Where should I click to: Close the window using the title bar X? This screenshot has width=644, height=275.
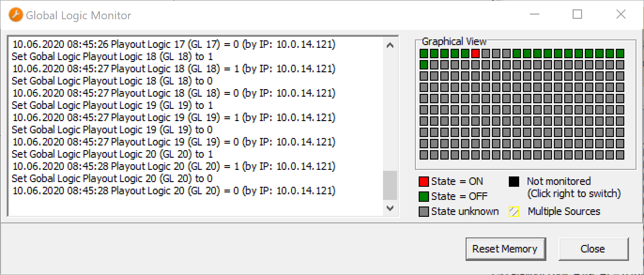[621, 15]
